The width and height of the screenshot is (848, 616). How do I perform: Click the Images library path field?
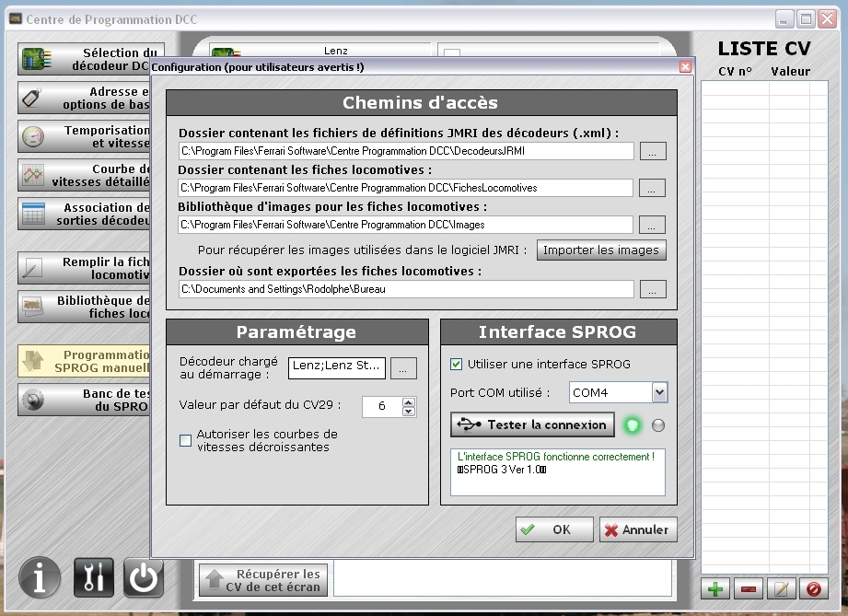coord(406,225)
